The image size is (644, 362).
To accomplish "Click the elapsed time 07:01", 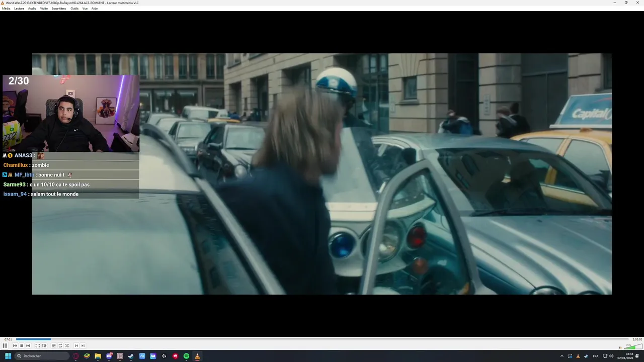I will tap(8, 339).
